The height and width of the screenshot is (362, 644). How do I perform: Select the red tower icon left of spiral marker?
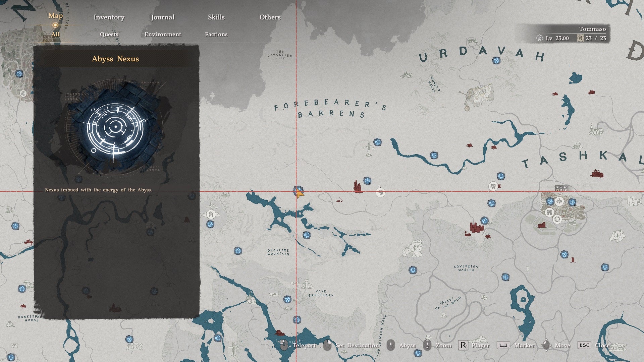tap(358, 186)
